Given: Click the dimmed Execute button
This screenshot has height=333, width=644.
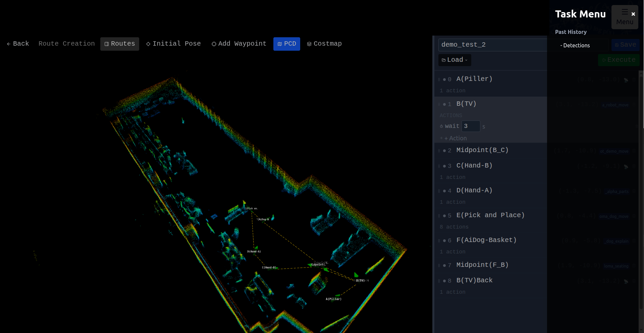Looking at the screenshot, I should 619,60.
